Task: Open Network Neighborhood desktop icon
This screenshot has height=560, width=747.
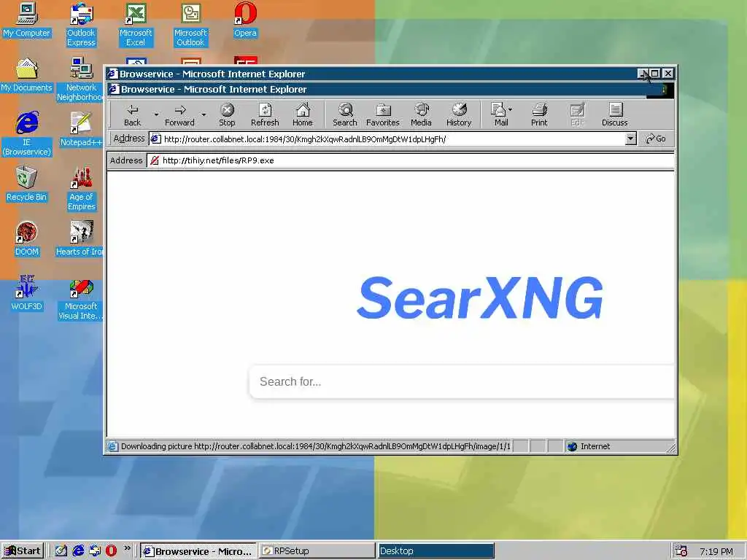Action: click(80, 79)
